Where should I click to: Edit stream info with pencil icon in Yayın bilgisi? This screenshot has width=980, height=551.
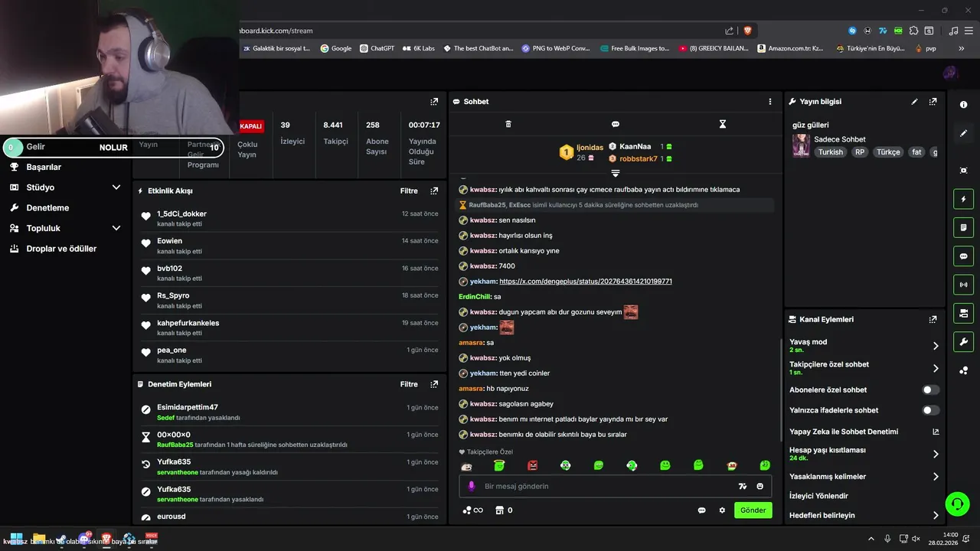click(x=914, y=101)
